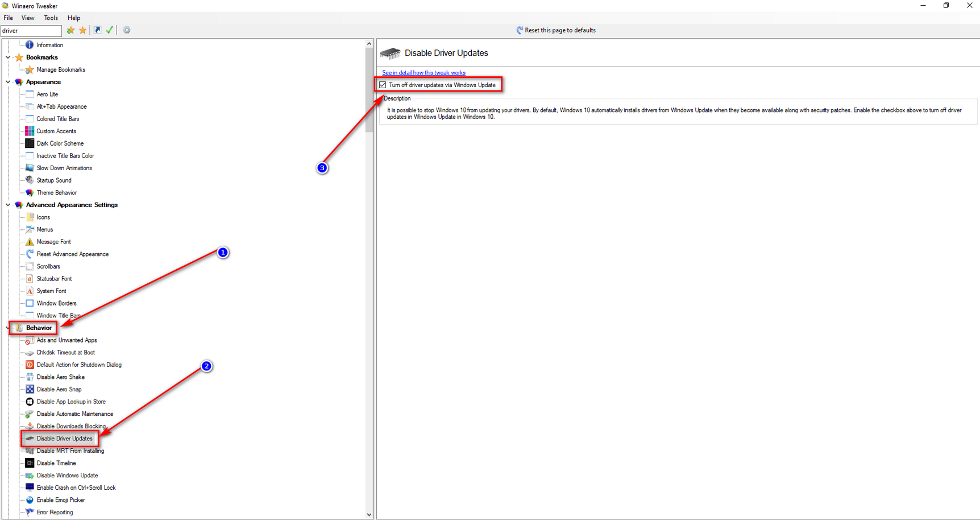Open the Help menu
980x520 pixels.
74,18
